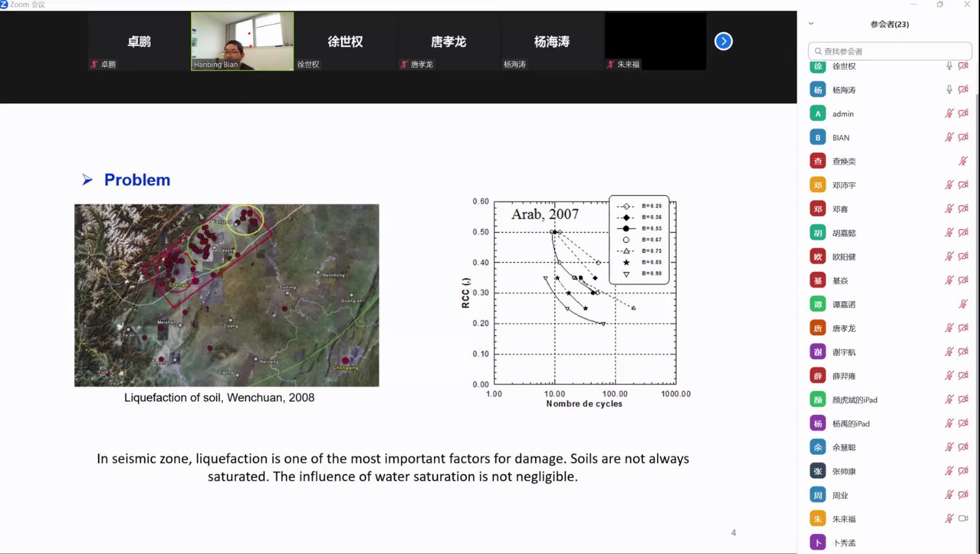Collapse the participants panel with the chevron

pos(811,24)
